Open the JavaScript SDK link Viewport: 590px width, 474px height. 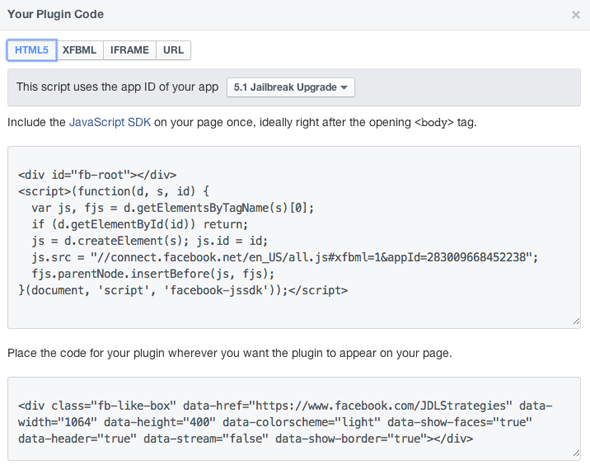coord(110,122)
